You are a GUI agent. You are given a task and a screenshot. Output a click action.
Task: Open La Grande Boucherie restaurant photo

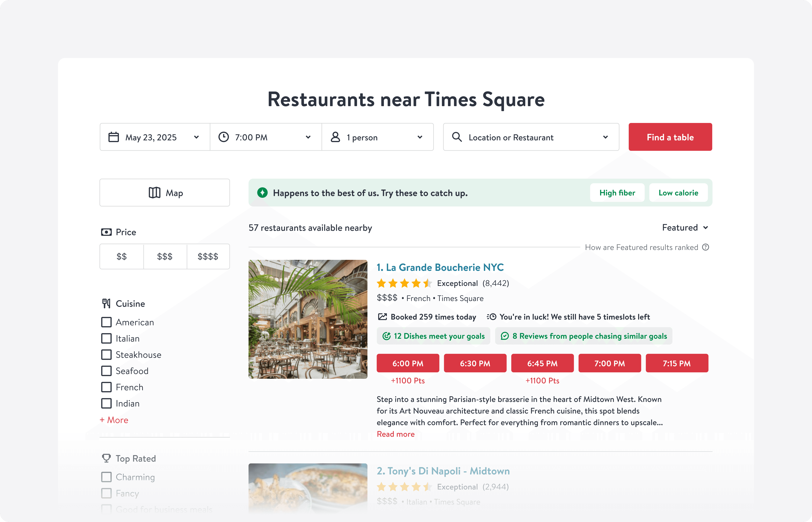[x=308, y=319]
